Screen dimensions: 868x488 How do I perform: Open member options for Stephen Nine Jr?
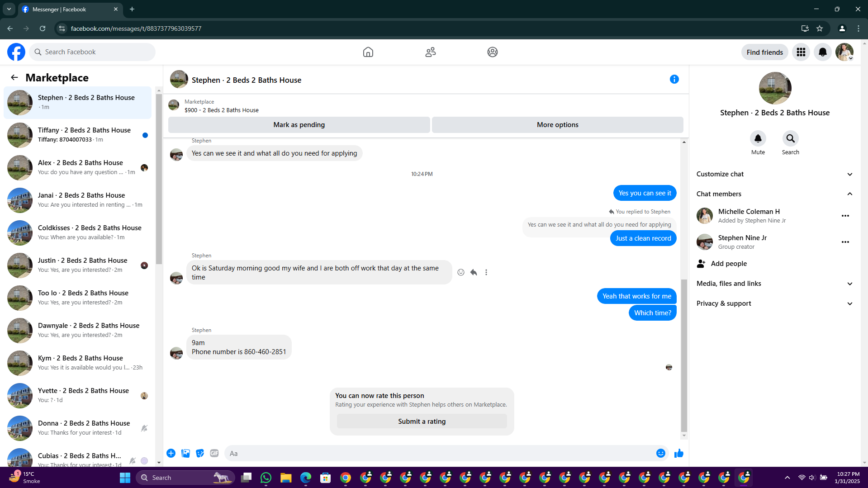845,242
